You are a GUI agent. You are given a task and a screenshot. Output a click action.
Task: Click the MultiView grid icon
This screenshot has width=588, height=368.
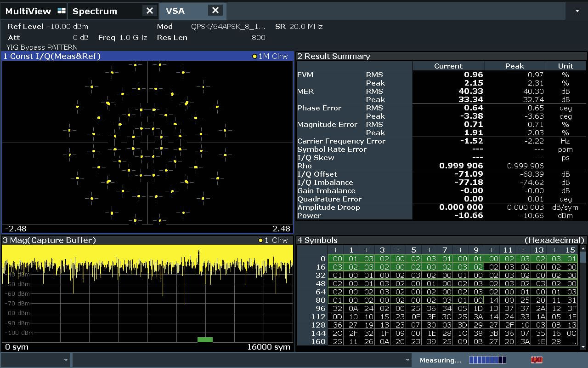[61, 11]
